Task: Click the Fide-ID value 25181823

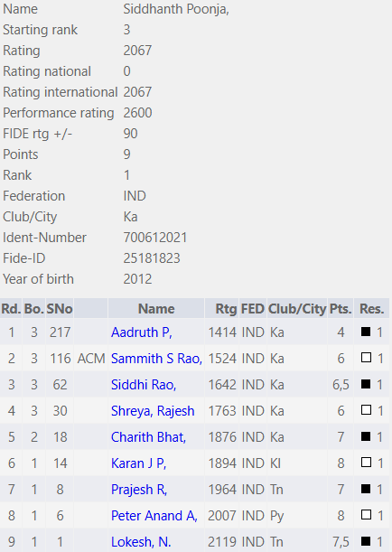Action: pyautogui.click(x=152, y=258)
